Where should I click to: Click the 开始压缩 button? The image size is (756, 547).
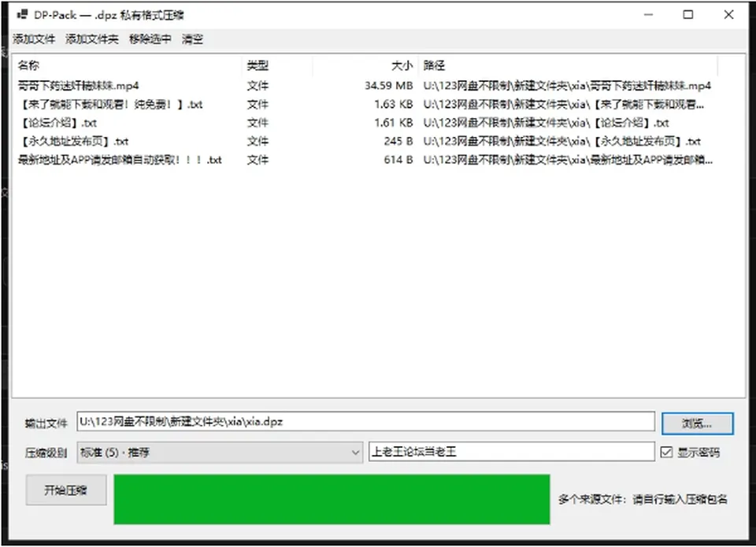pos(66,490)
